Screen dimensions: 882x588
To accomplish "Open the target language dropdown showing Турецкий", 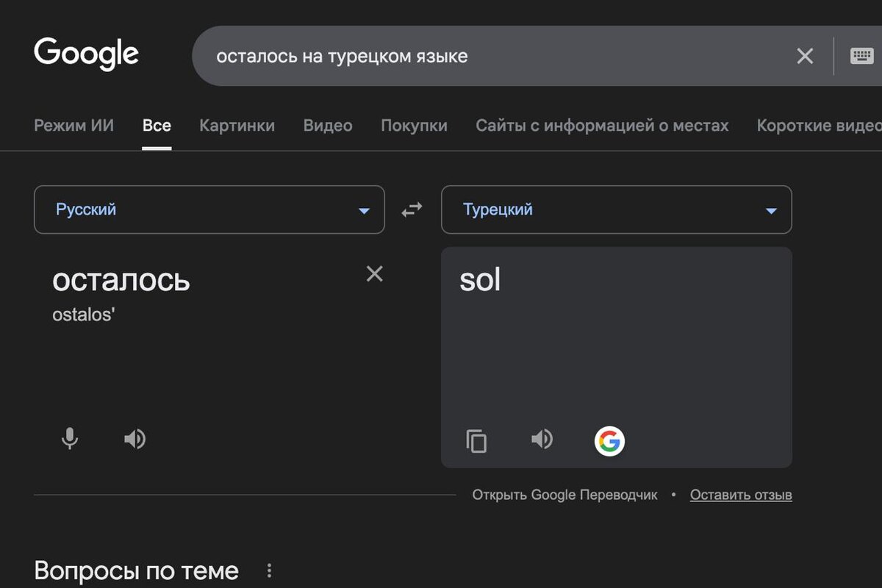I will pyautogui.click(x=616, y=209).
